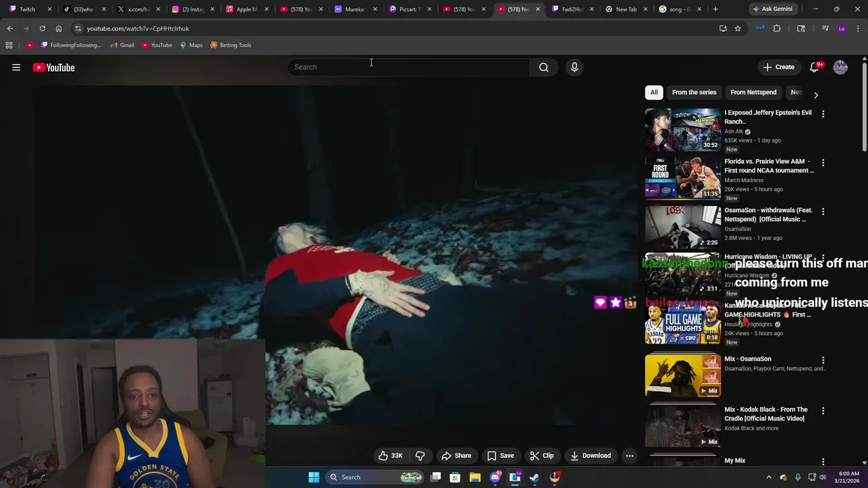Screen dimensions: 868x488
Task: Open the Betting Tools bookmark
Action: (x=231, y=45)
